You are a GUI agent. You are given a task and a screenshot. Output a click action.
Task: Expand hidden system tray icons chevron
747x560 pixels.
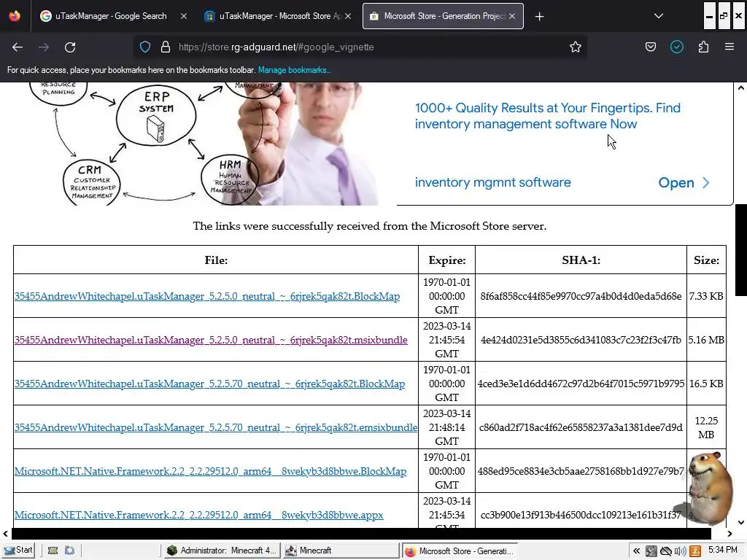pos(636,551)
